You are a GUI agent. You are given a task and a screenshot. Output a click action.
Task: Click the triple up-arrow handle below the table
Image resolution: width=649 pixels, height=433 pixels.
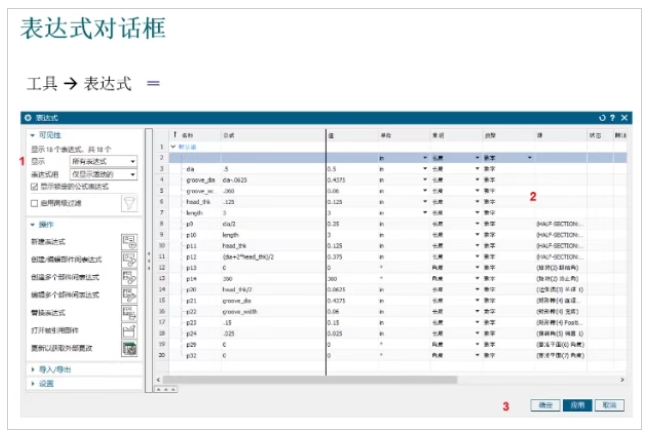(x=166, y=390)
